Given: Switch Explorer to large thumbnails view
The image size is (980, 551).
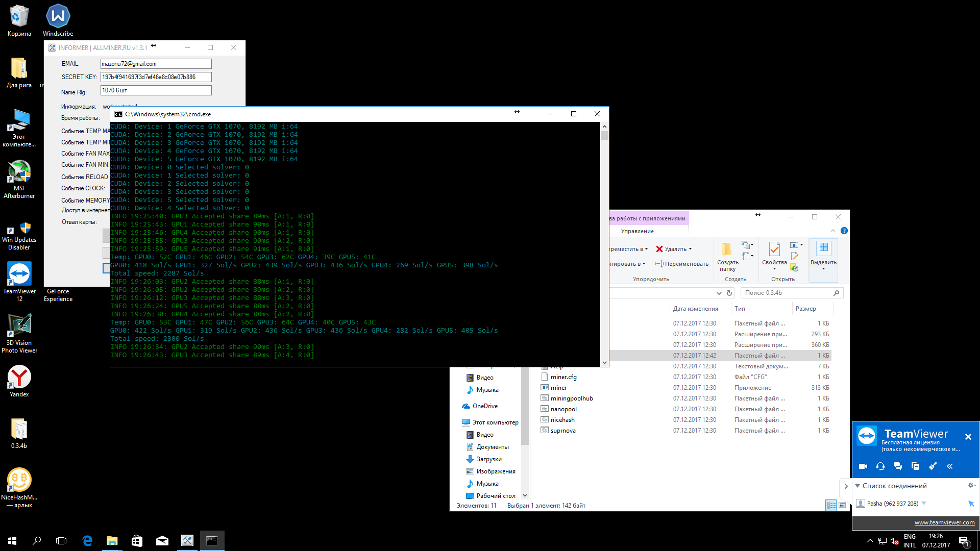Looking at the screenshot, I should tap(842, 505).
